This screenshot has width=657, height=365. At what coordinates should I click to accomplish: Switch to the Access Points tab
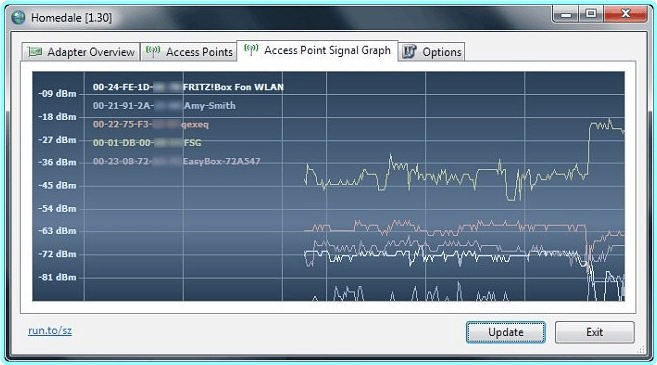click(x=189, y=52)
